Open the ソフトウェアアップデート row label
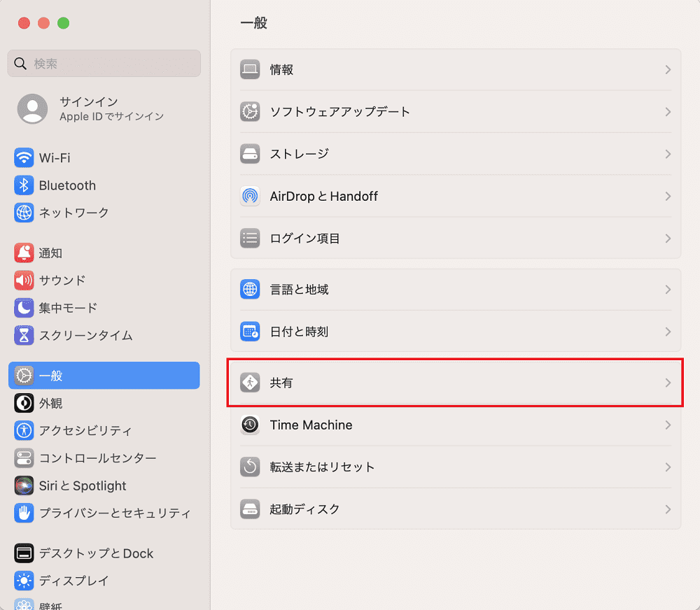The width and height of the screenshot is (700, 610). point(340,111)
